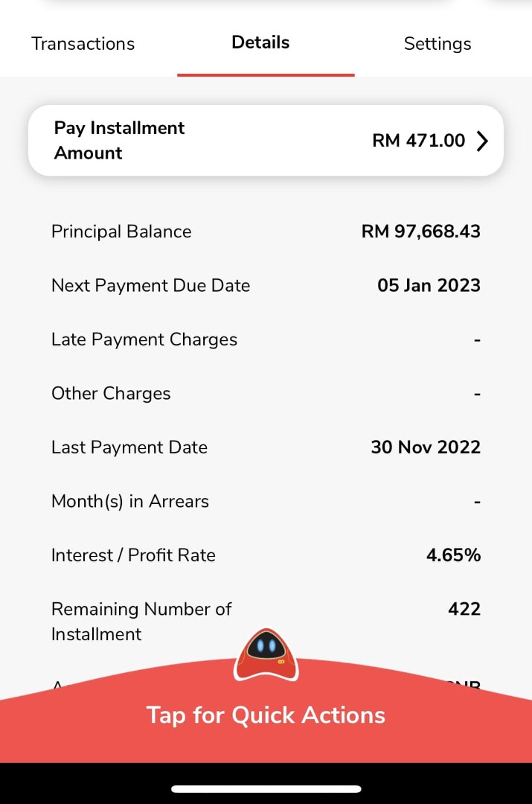
Task: Select the Late Payment Charges row label
Action: coord(144,339)
